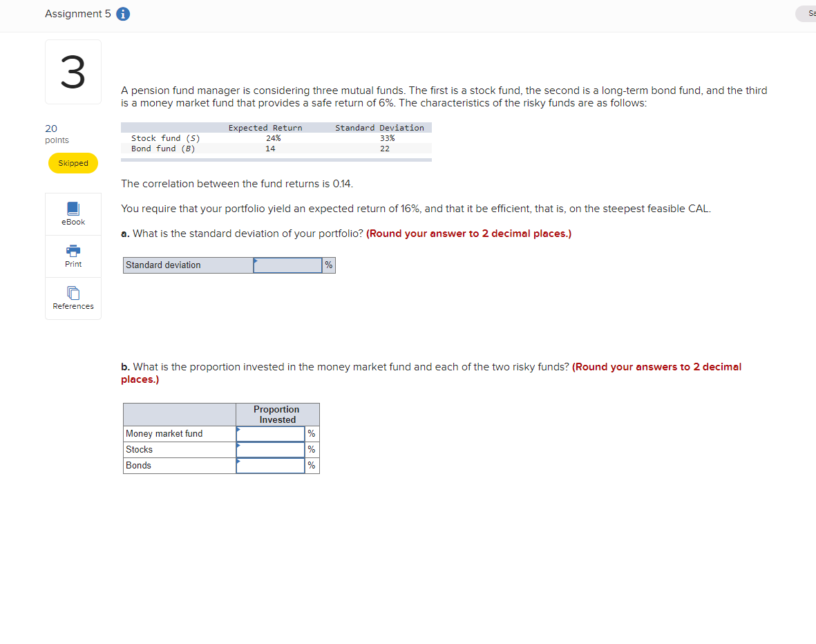Click the 24% expected return value

[273, 138]
